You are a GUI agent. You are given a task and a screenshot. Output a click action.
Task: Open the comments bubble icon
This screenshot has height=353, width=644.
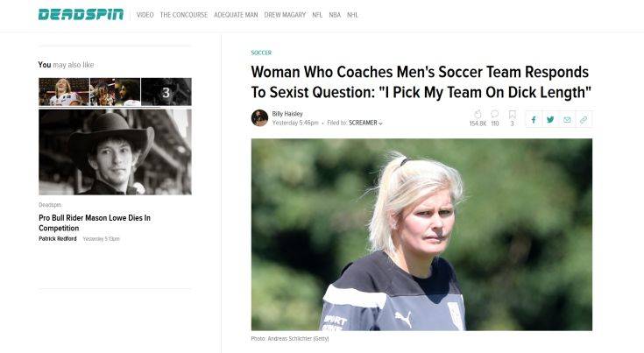[x=494, y=114]
